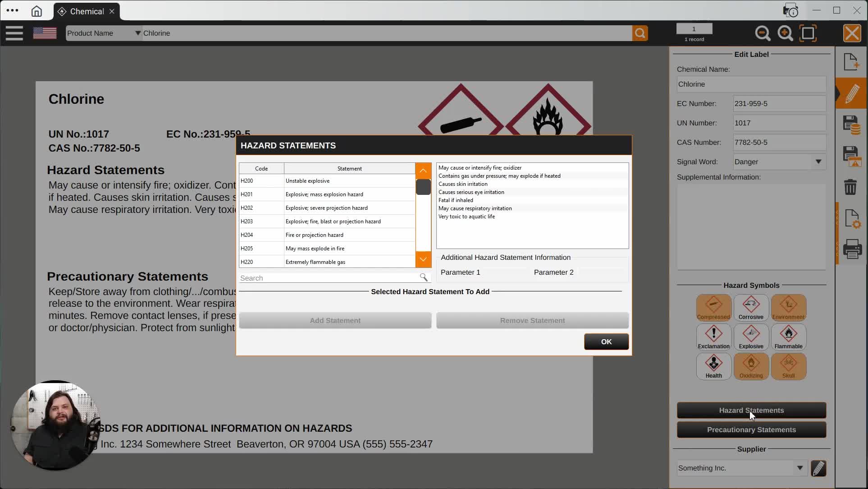Viewport: 868px width, 489px height.
Task: Toggle the Corrosive hazard symbol
Action: point(751,308)
